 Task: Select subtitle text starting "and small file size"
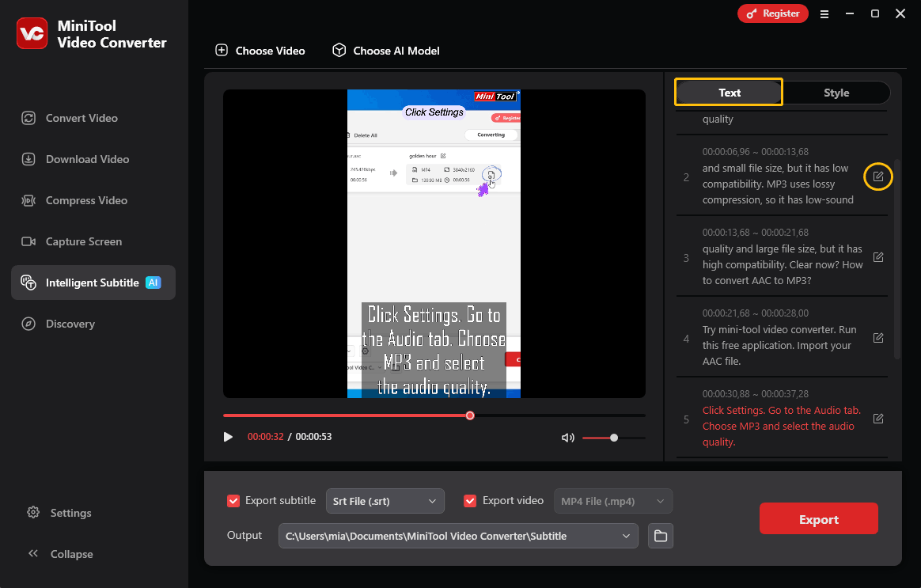779,184
